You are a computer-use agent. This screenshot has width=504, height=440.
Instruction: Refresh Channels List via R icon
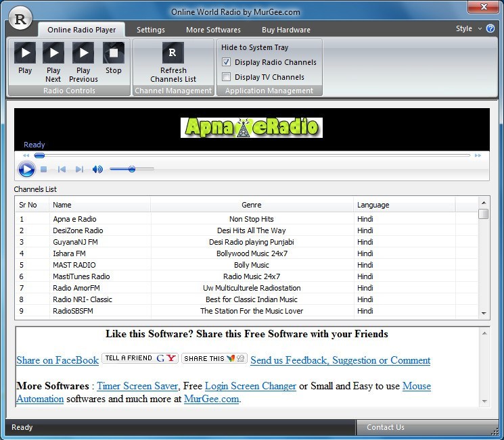[173, 62]
